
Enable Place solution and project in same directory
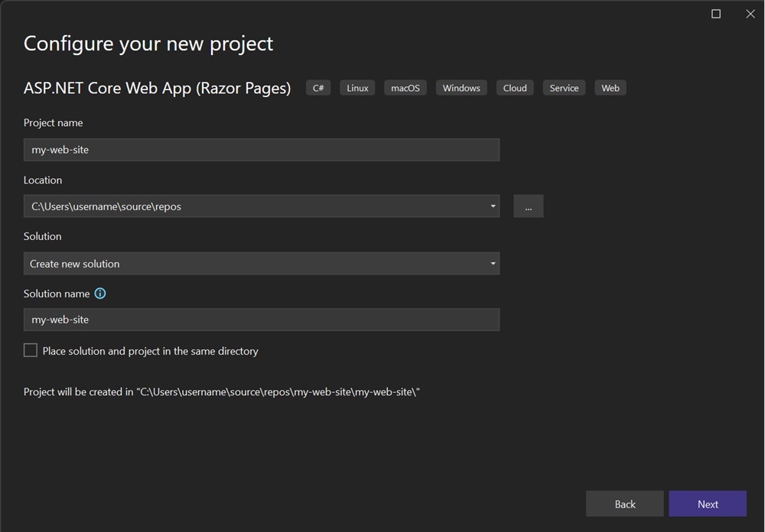point(31,350)
